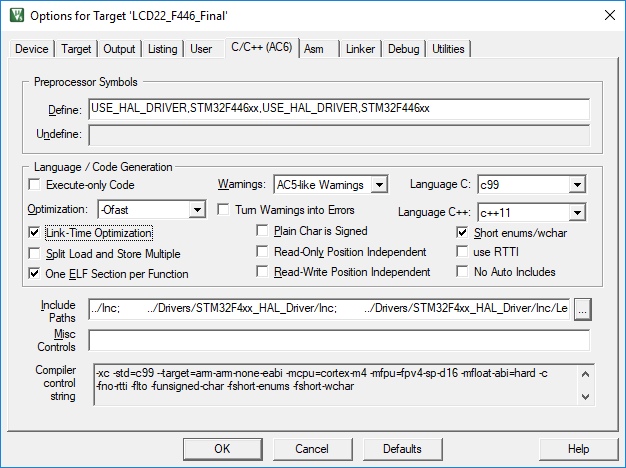Viewport: 626px width, 468px height.
Task: Open the Language C dropdown
Action: click(x=577, y=185)
